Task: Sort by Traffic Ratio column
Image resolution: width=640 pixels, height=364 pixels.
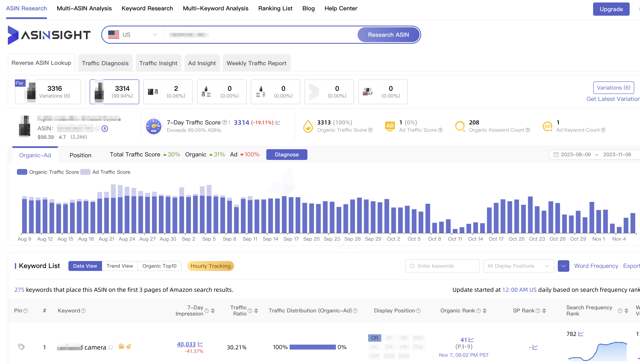Action: 256,311
